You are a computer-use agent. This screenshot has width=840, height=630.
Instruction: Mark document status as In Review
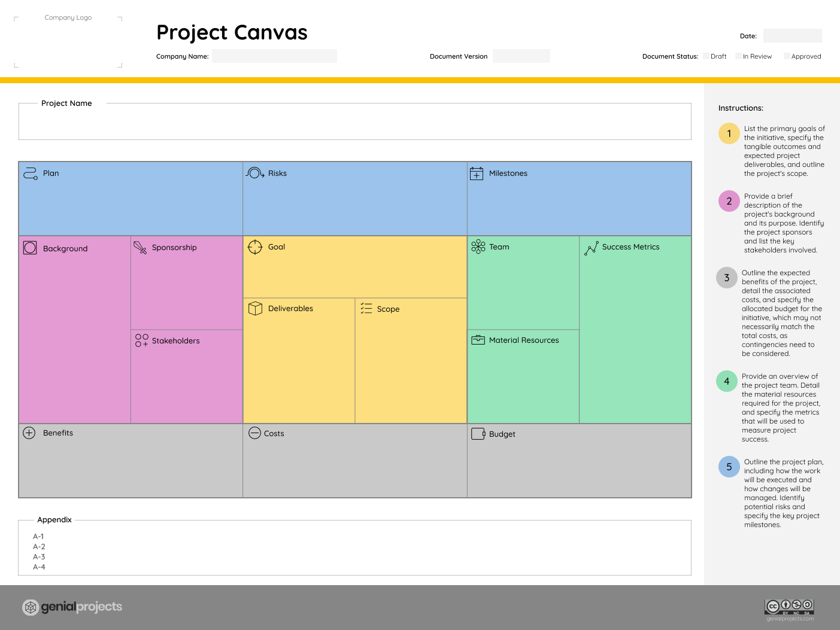(740, 56)
